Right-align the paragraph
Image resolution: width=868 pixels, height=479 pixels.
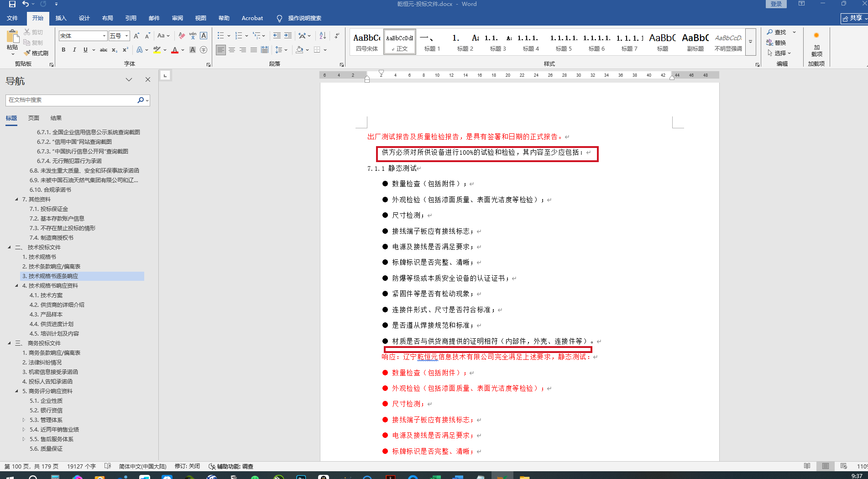243,50
